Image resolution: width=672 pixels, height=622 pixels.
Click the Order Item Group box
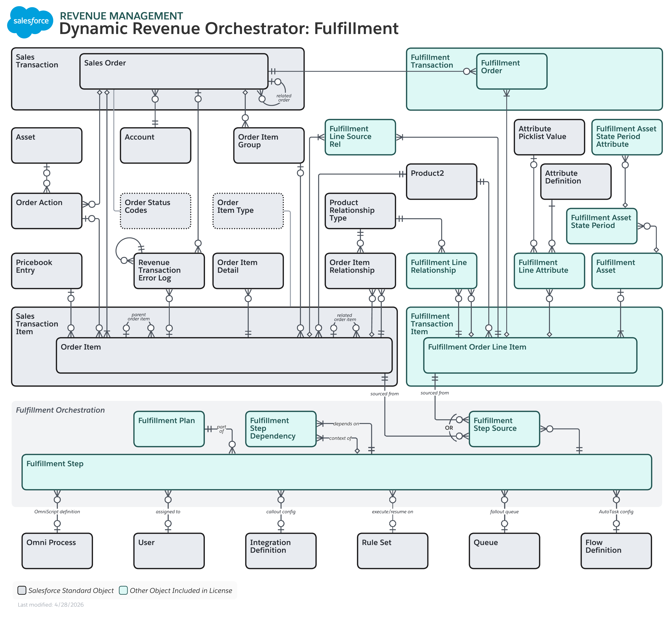click(269, 145)
